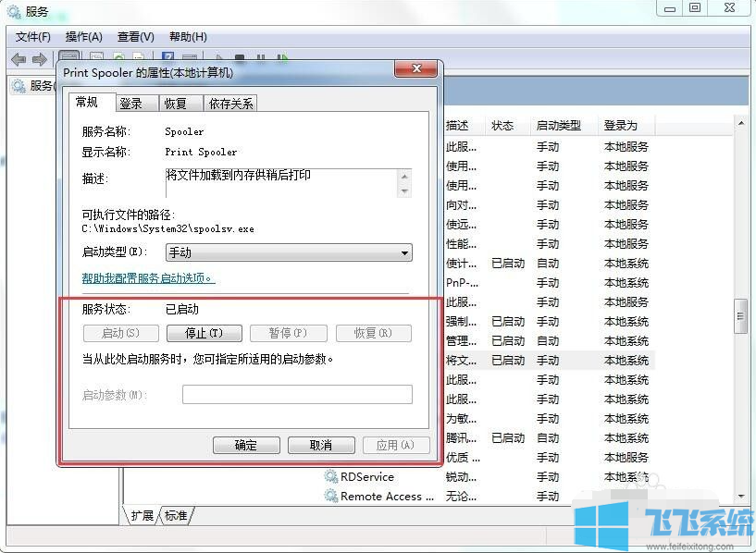This screenshot has height=553, width=756.
Task: Click the RDService service icon
Action: tap(329, 476)
